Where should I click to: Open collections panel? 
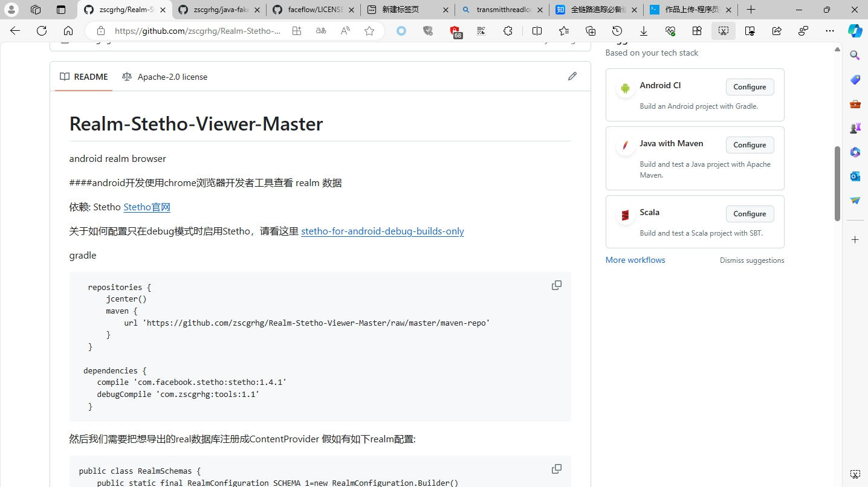tap(591, 31)
